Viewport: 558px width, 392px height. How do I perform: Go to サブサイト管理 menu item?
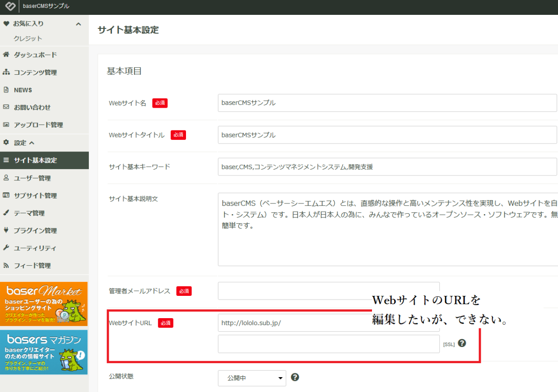(35, 196)
